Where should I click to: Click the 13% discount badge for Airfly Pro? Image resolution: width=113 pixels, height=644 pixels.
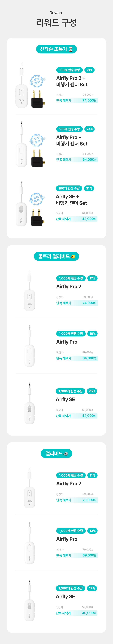pyautogui.click(x=92, y=531)
